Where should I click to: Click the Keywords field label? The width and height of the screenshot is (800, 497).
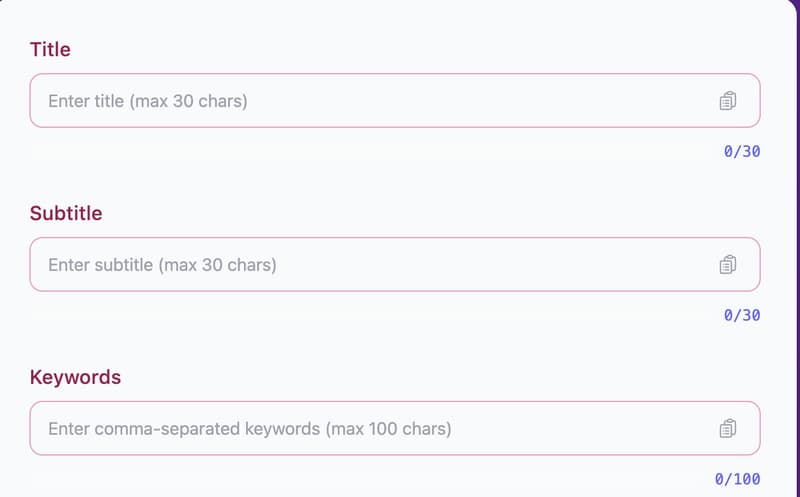[x=75, y=377]
